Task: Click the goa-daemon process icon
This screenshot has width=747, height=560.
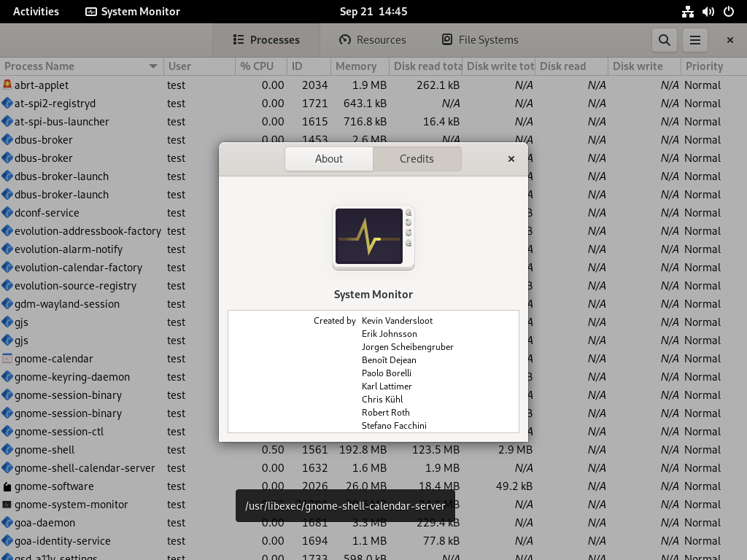Action: click(x=7, y=522)
